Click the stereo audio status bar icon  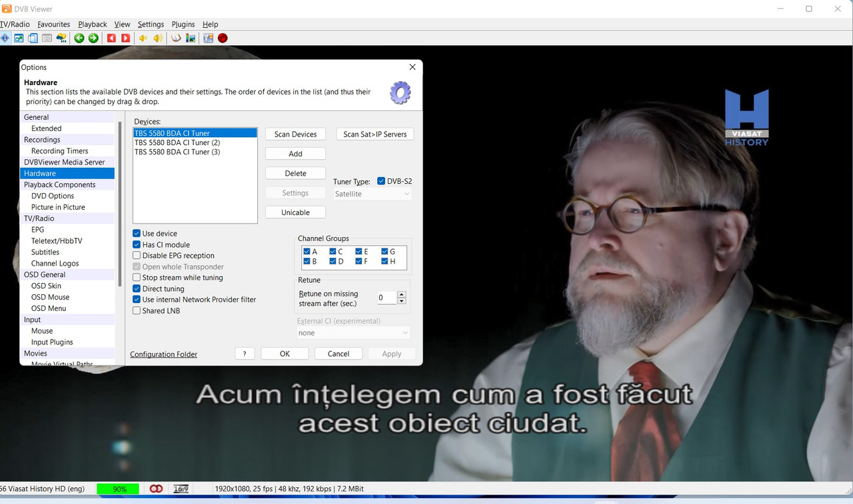(x=156, y=489)
